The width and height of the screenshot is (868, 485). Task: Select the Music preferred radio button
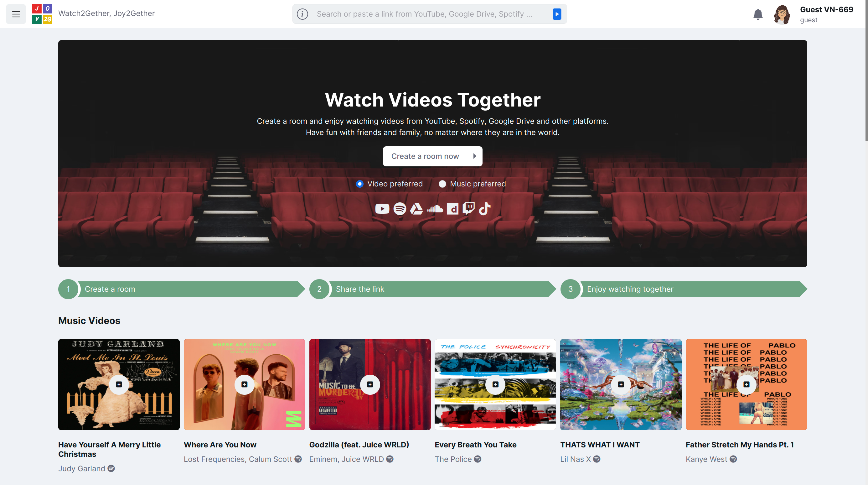coord(442,184)
